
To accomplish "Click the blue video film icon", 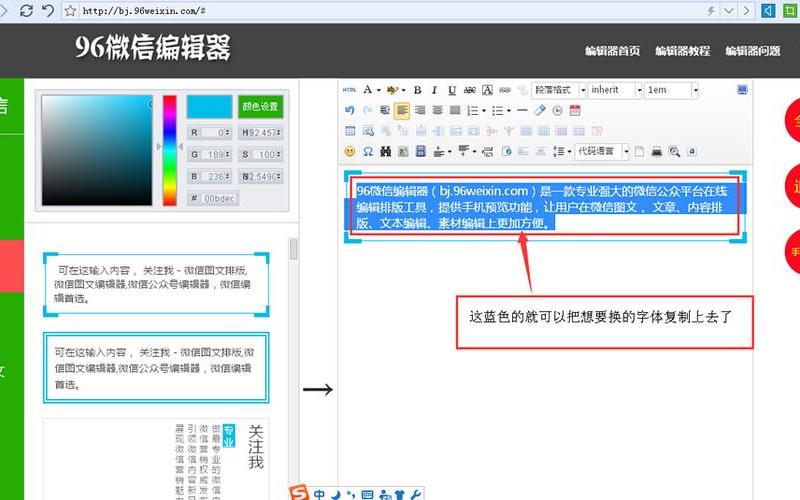I will 421,152.
